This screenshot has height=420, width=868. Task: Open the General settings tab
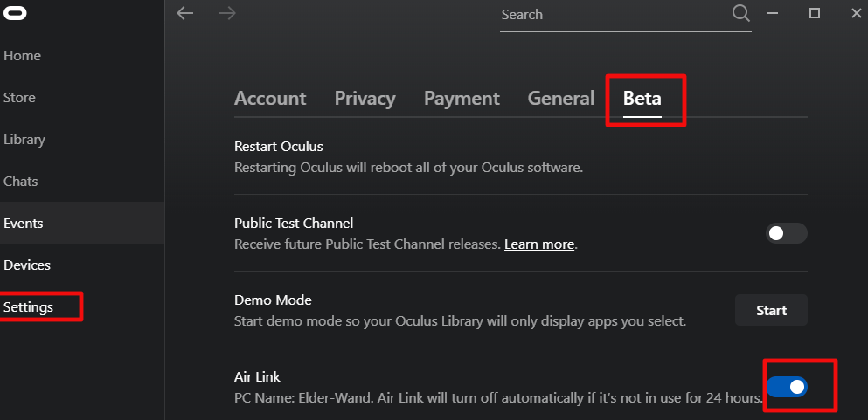pyautogui.click(x=560, y=99)
